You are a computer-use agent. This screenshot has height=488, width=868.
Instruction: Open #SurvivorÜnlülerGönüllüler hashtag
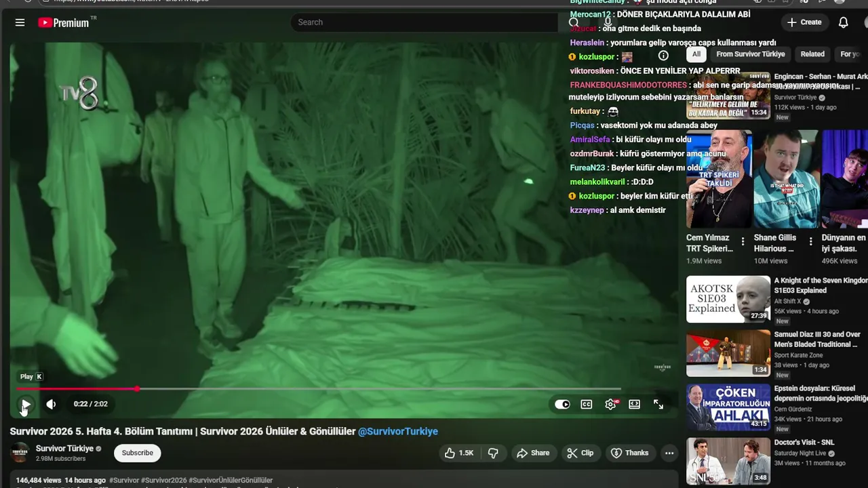231,481
